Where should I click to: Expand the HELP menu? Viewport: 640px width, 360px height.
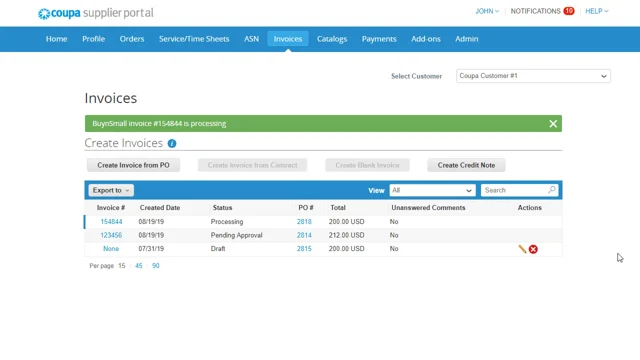pyautogui.click(x=597, y=11)
